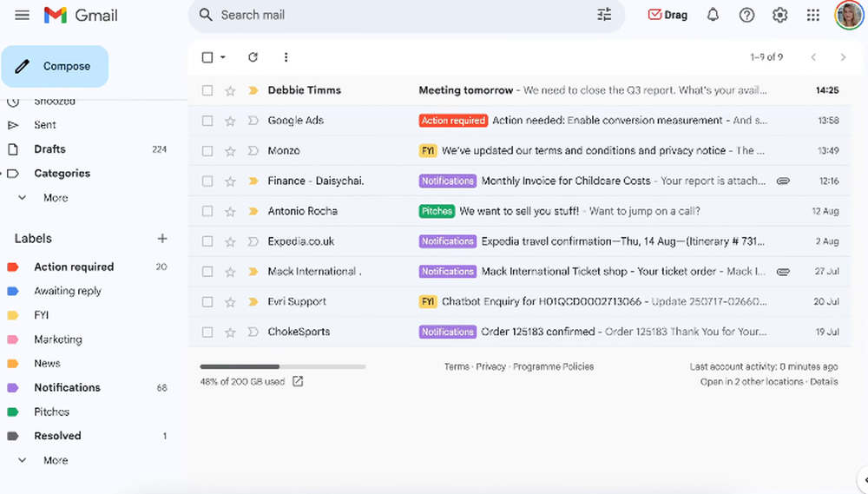Viewport: 868px width, 494px height.
Task: Select the ChokeSports email checkbox
Action: [207, 332]
